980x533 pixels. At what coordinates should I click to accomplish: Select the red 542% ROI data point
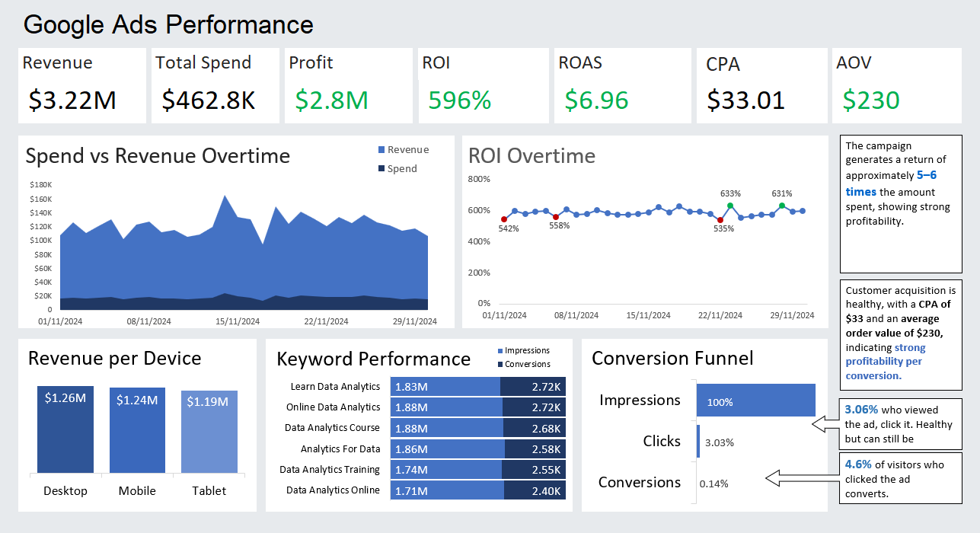pyautogui.click(x=504, y=219)
